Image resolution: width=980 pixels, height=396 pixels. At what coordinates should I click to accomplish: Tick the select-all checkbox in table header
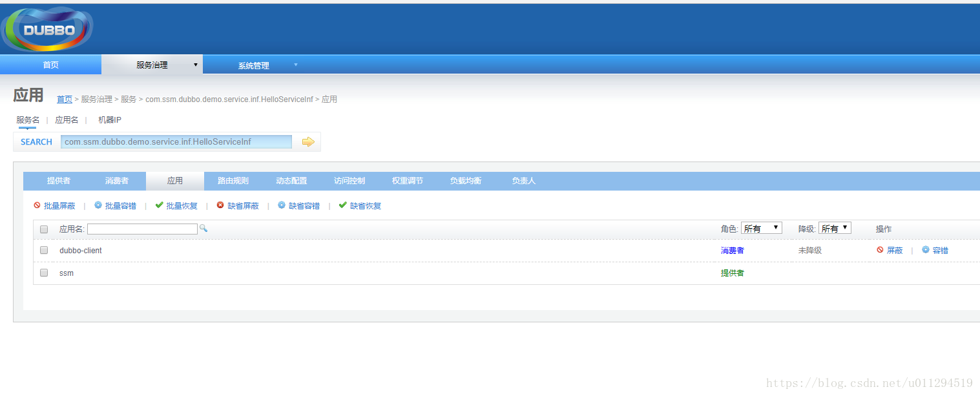(x=44, y=229)
